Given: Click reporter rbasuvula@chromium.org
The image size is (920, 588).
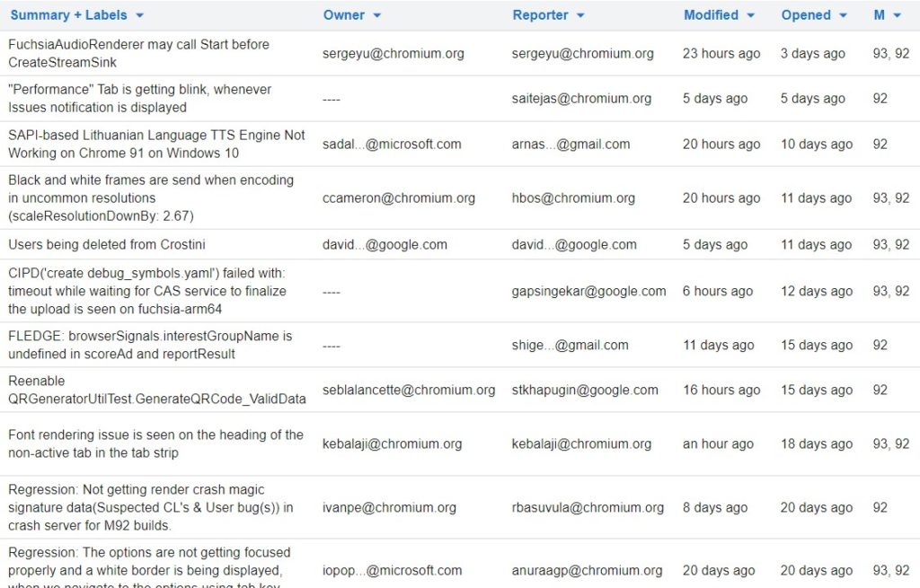Looking at the screenshot, I should [588, 508].
